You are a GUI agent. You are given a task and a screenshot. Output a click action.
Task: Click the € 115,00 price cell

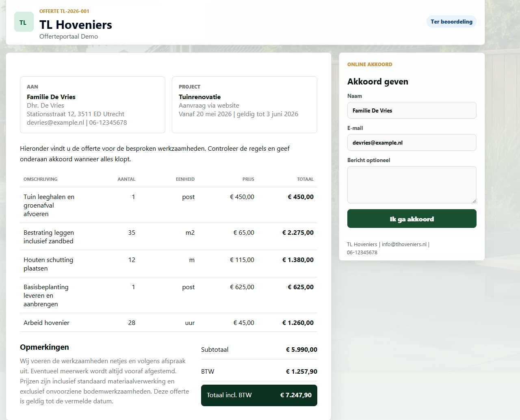[242, 260]
